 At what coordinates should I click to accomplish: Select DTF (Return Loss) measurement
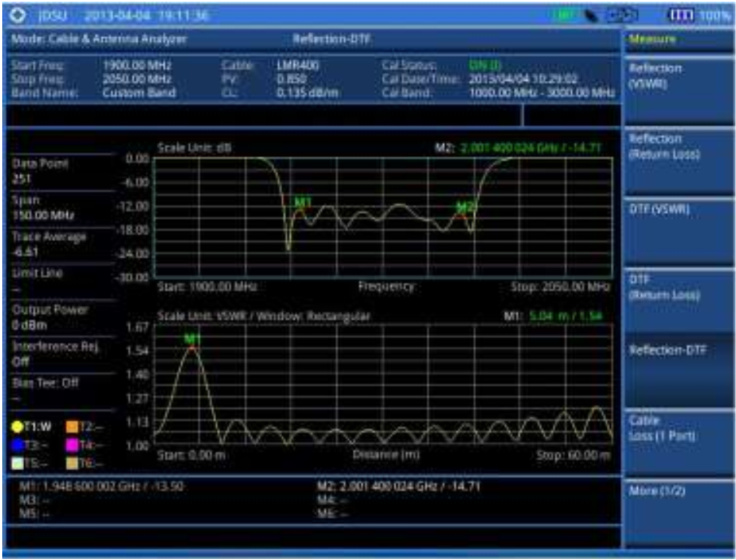click(x=678, y=303)
